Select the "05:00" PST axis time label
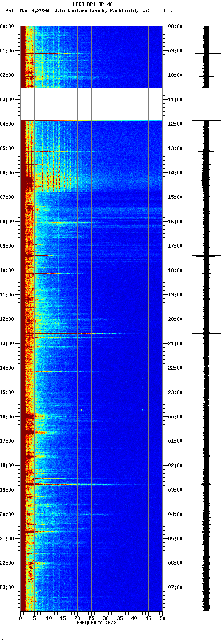Viewport: 224px width, 644px height. click(7, 148)
